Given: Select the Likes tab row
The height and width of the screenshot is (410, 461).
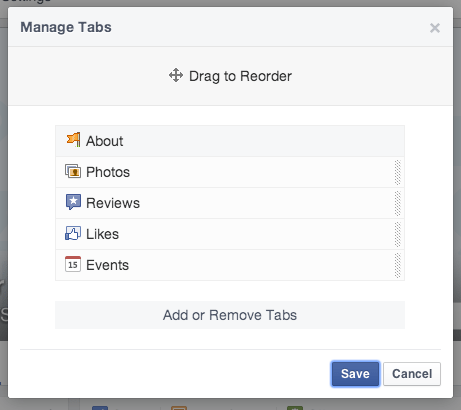Looking at the screenshot, I should click(x=230, y=234).
